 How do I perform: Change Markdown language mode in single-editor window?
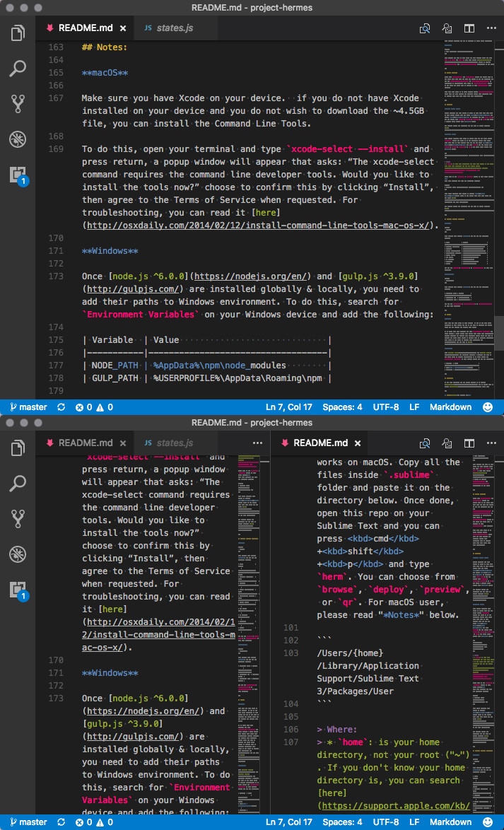point(450,407)
